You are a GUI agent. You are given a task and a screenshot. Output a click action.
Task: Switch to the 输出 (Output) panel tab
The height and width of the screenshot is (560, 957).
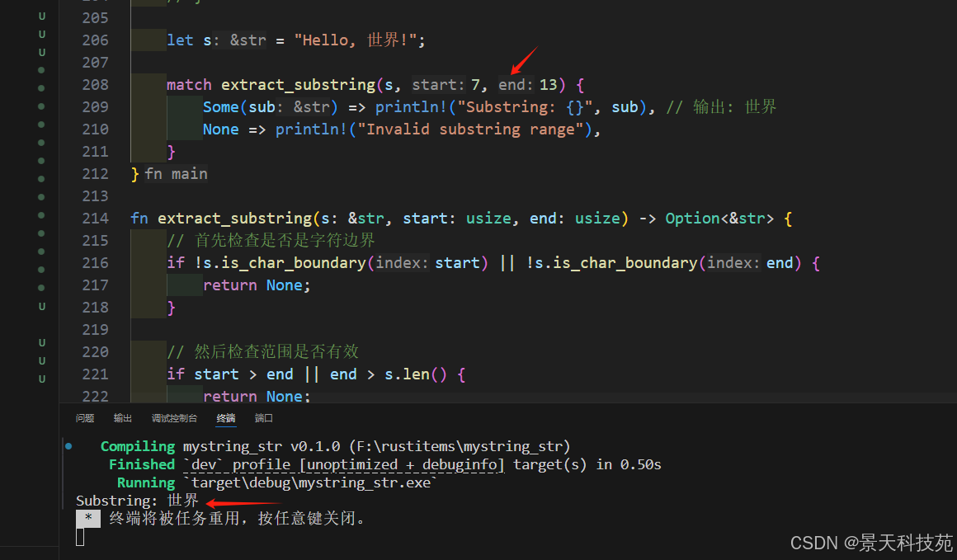point(123,418)
